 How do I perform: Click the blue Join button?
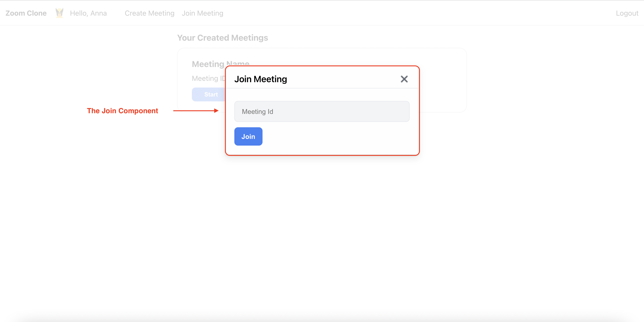pos(248,136)
